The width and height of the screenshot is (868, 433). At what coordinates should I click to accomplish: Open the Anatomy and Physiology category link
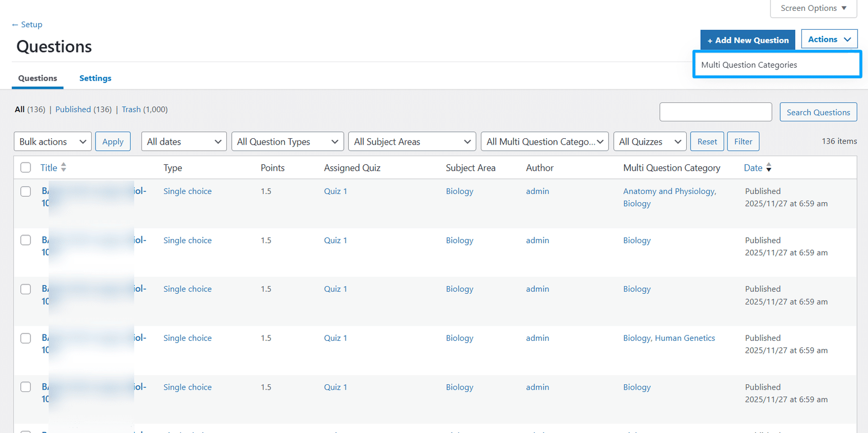pos(669,191)
